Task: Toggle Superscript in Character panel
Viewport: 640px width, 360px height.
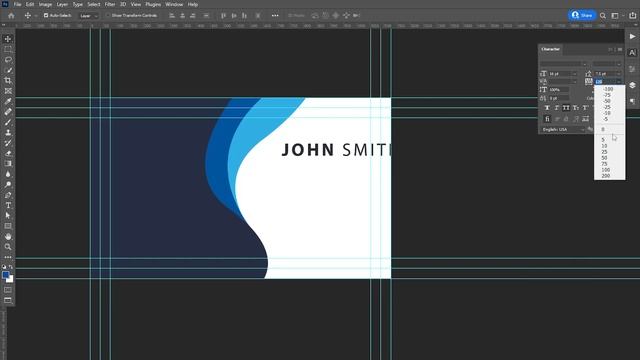Action: 585,108
